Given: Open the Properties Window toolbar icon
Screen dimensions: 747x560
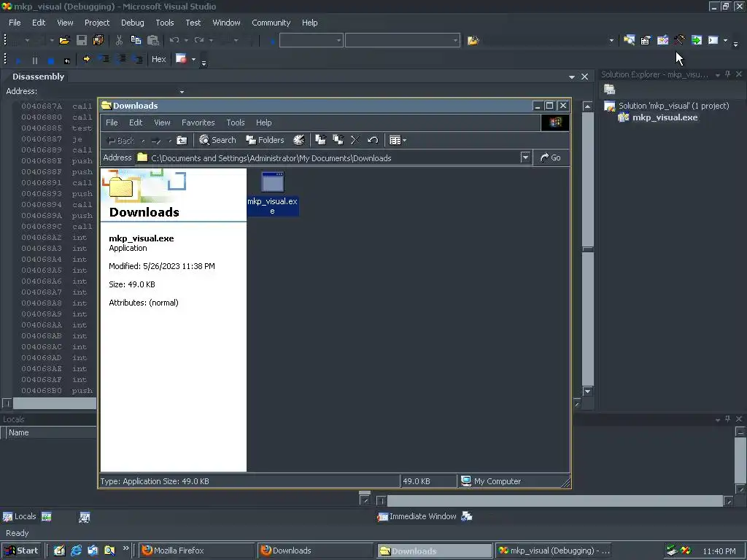Looking at the screenshot, I should pyautogui.click(x=646, y=40).
